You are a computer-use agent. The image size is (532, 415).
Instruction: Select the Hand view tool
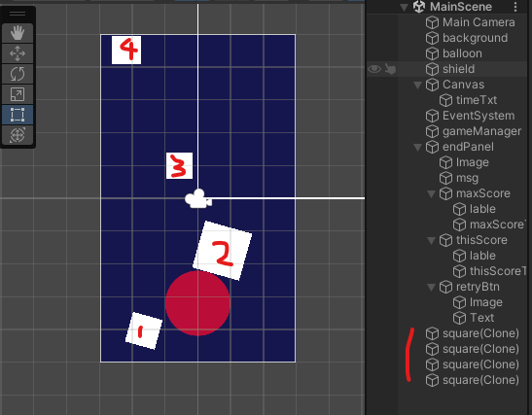(x=18, y=33)
